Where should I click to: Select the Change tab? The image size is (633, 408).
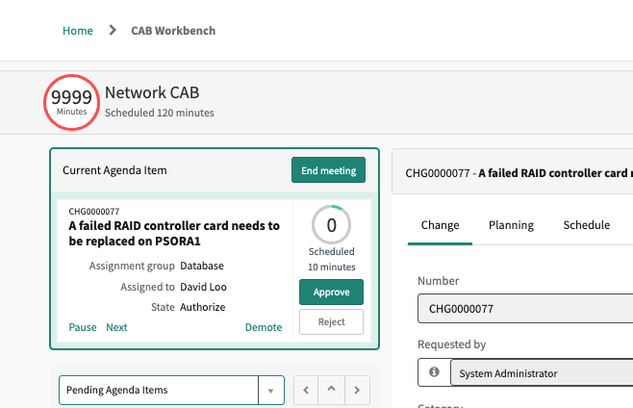(x=440, y=225)
